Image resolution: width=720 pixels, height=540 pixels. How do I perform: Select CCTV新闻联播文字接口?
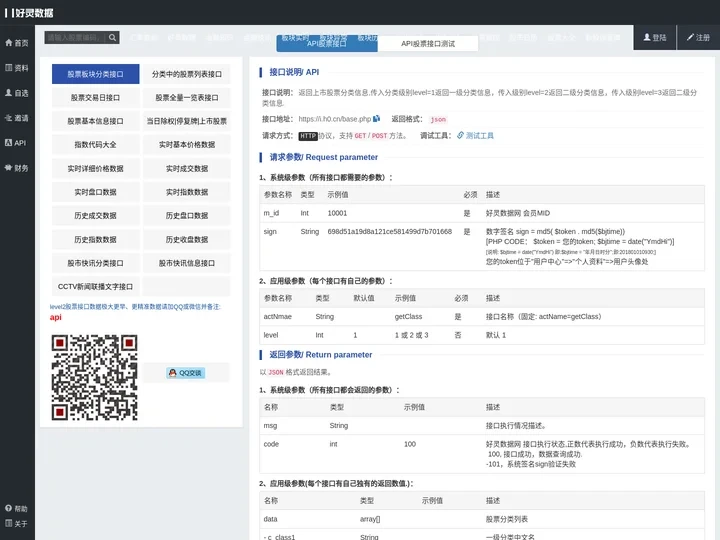[96, 287]
